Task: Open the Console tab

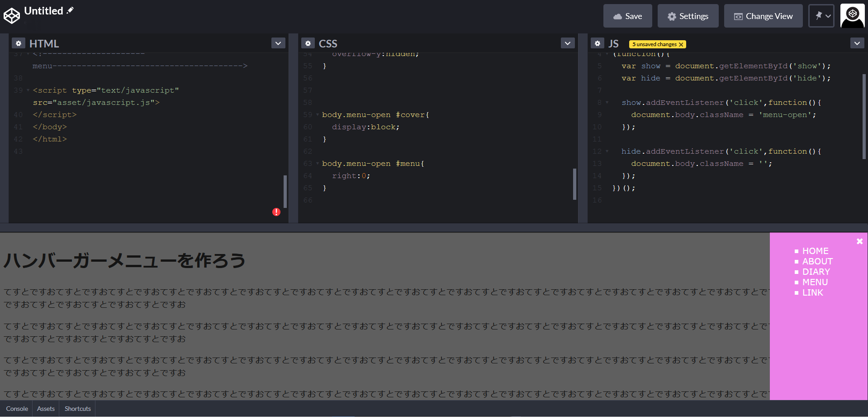Action: pyautogui.click(x=17, y=409)
